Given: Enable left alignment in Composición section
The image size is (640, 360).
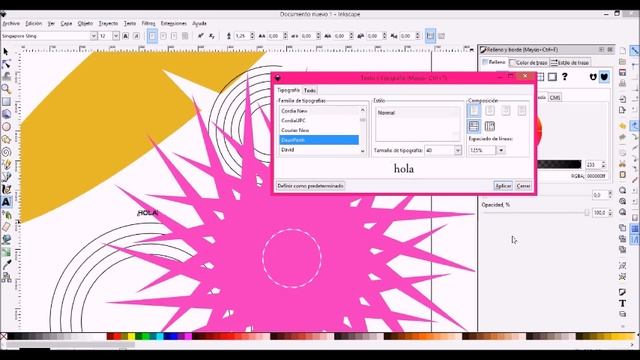Looking at the screenshot, I should (474, 110).
